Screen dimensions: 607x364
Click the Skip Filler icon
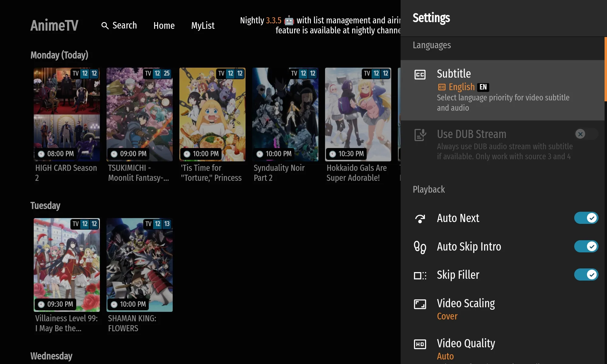[420, 275]
